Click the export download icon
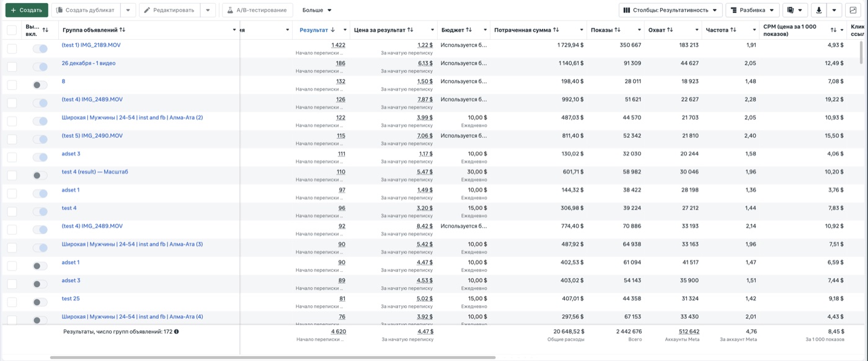 [819, 10]
